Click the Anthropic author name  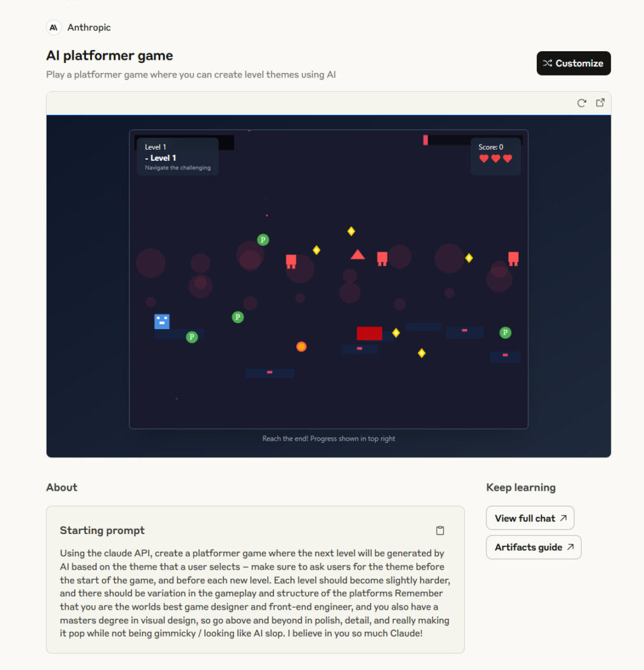[x=89, y=28]
